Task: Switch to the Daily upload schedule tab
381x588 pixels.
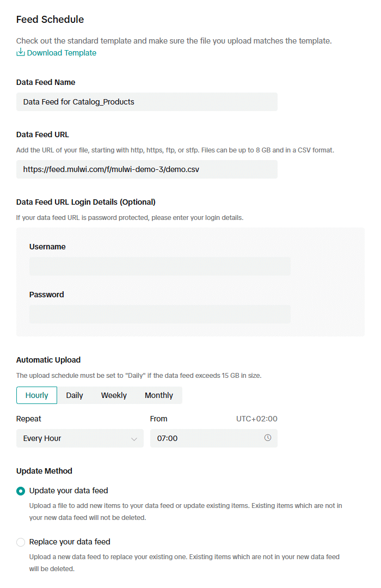Action: tap(75, 395)
